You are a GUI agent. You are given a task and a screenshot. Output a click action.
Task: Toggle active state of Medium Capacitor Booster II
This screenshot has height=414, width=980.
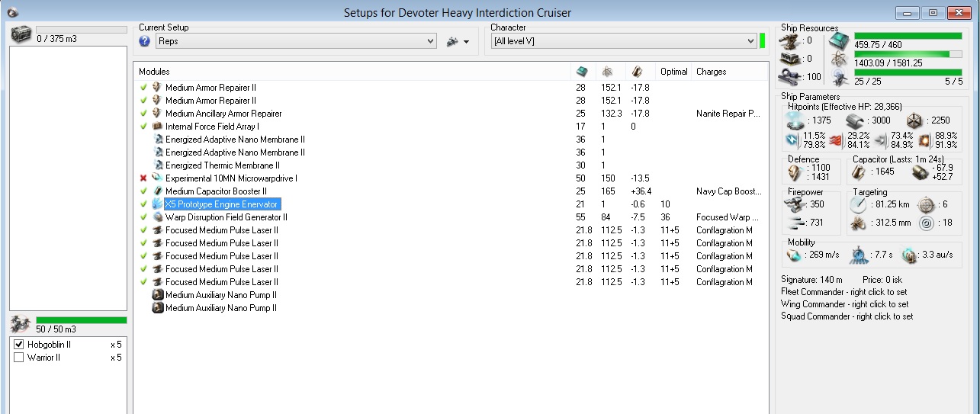(143, 191)
